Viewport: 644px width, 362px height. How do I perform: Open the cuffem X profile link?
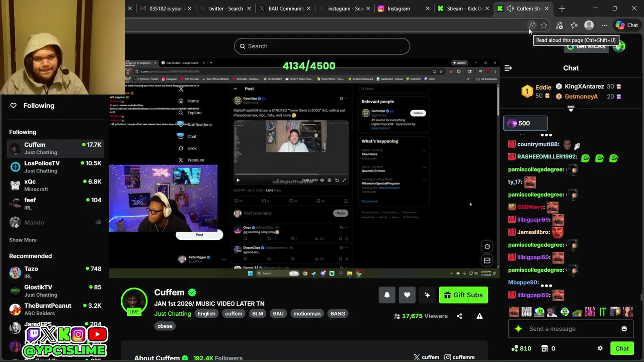point(426,357)
